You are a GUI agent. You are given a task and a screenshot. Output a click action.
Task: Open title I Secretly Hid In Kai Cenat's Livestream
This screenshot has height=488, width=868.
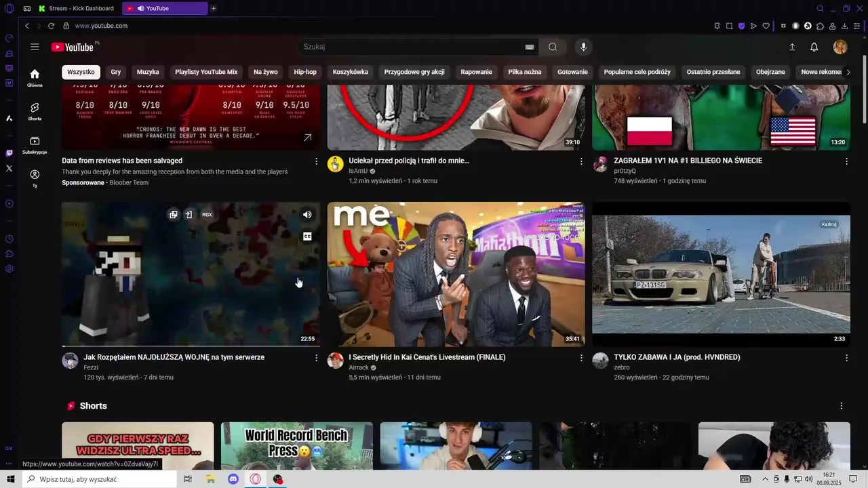click(427, 357)
